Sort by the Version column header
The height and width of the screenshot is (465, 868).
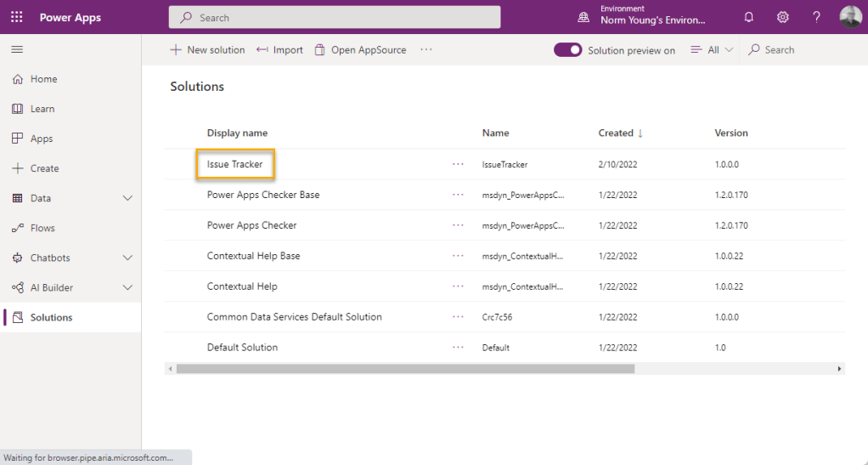pos(731,133)
